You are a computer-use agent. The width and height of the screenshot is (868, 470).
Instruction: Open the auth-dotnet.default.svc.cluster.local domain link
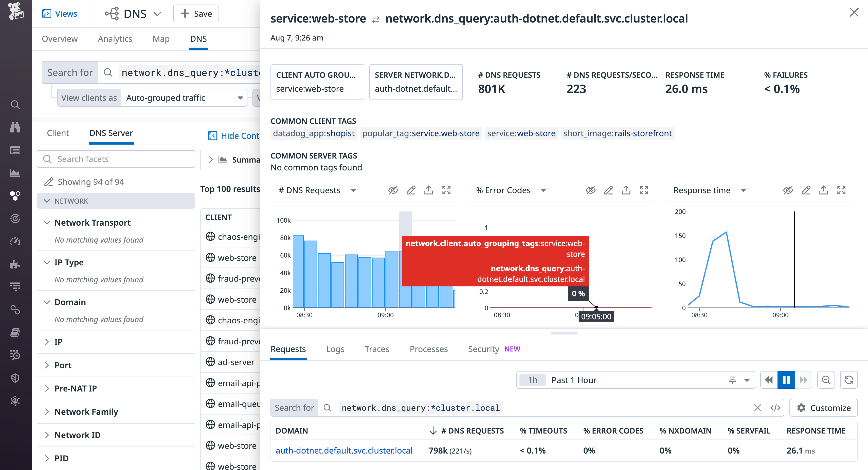(344, 451)
